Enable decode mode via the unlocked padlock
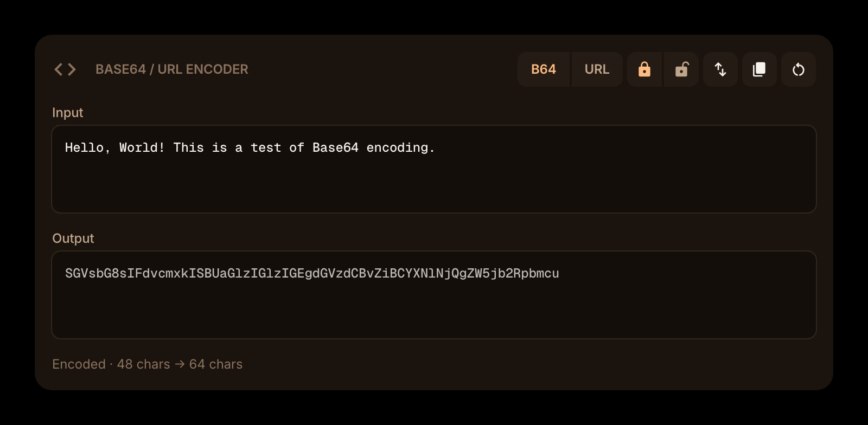868x425 pixels. pyautogui.click(x=681, y=69)
